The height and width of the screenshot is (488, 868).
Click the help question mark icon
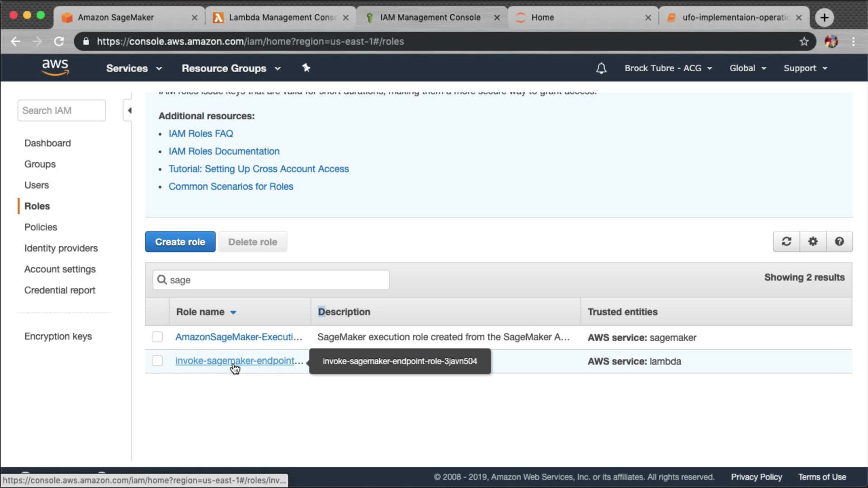click(839, 242)
